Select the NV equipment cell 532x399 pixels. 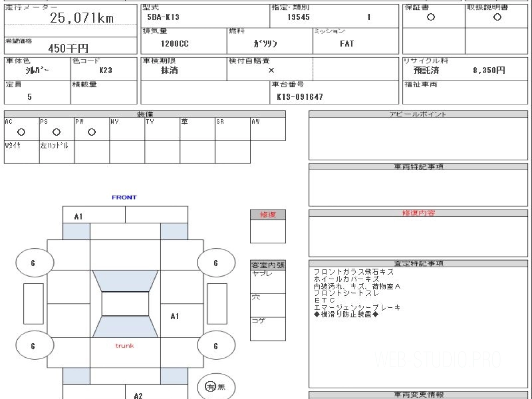(x=127, y=129)
